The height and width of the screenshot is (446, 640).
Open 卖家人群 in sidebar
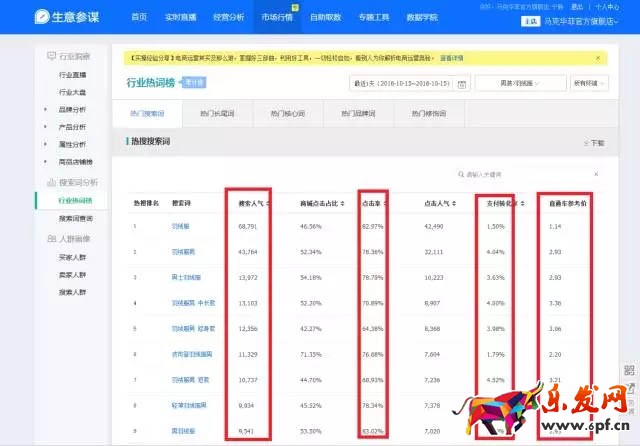72,275
